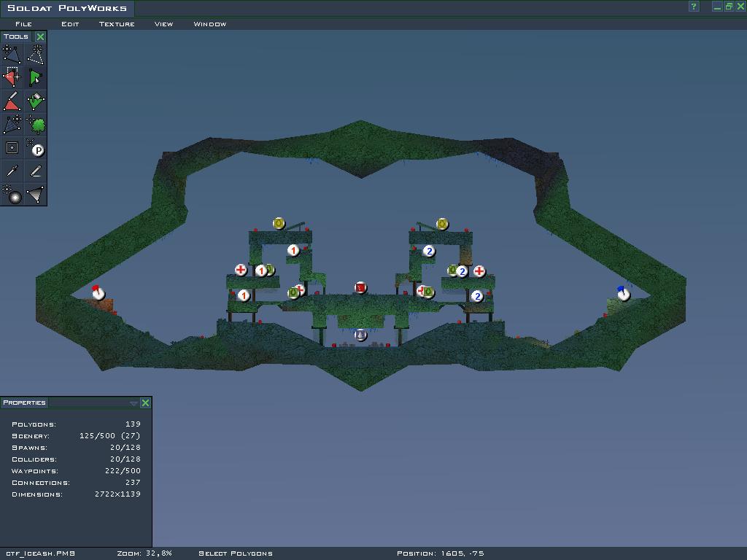Close the Properties panel

pos(145,403)
